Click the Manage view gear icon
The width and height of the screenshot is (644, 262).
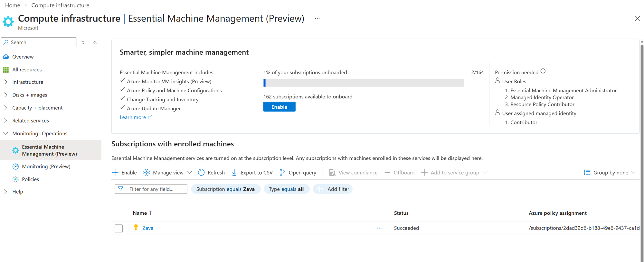[147, 173]
